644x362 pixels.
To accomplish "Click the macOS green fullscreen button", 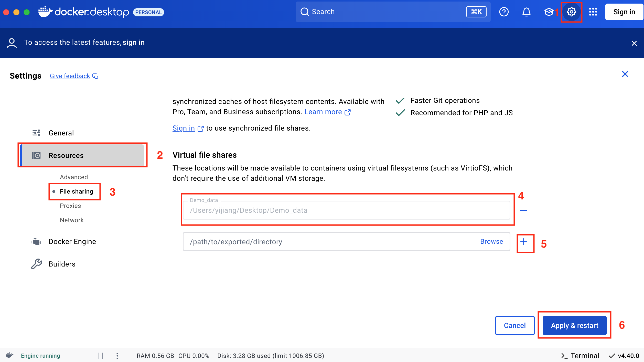I will (x=26, y=12).
